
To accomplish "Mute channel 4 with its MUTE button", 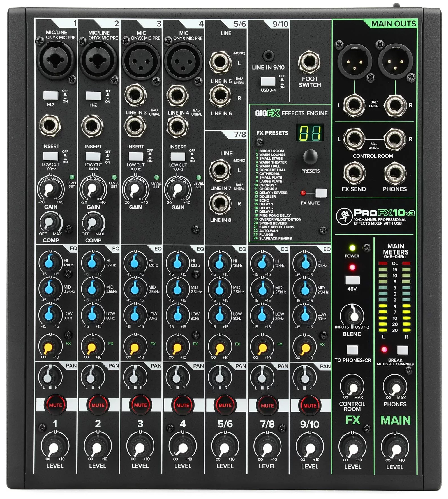I will pos(183,405).
